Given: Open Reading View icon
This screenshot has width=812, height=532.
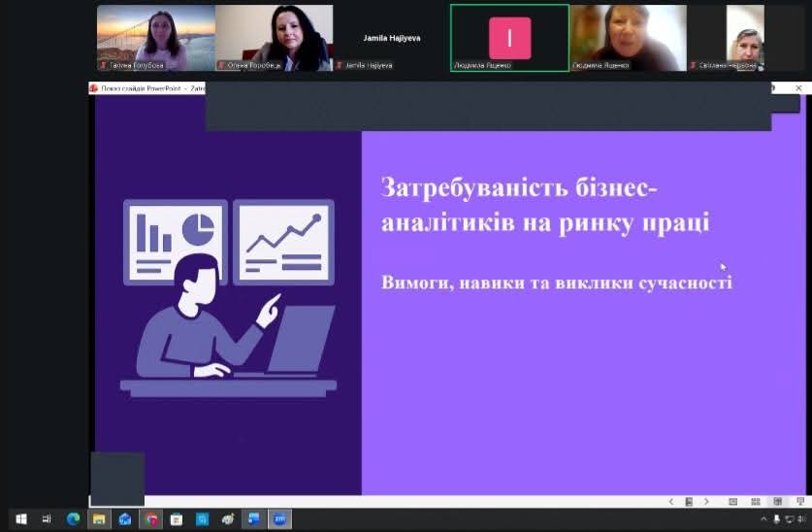Looking at the screenshot, I should (777, 502).
